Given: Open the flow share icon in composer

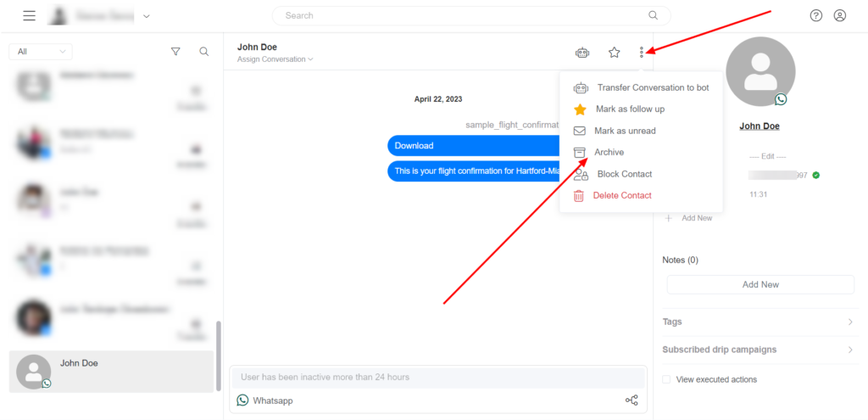Looking at the screenshot, I should (632, 400).
